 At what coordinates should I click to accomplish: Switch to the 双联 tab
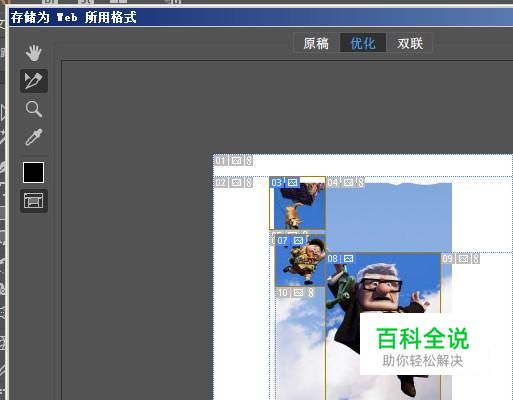[x=410, y=43]
